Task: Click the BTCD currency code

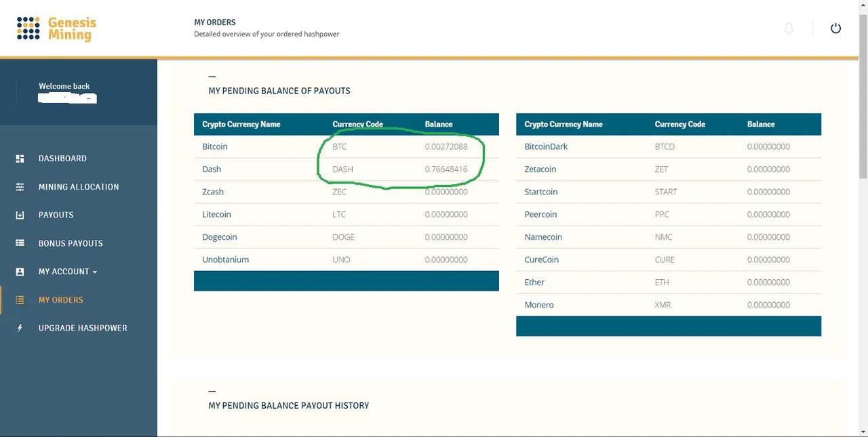Action: coord(665,146)
